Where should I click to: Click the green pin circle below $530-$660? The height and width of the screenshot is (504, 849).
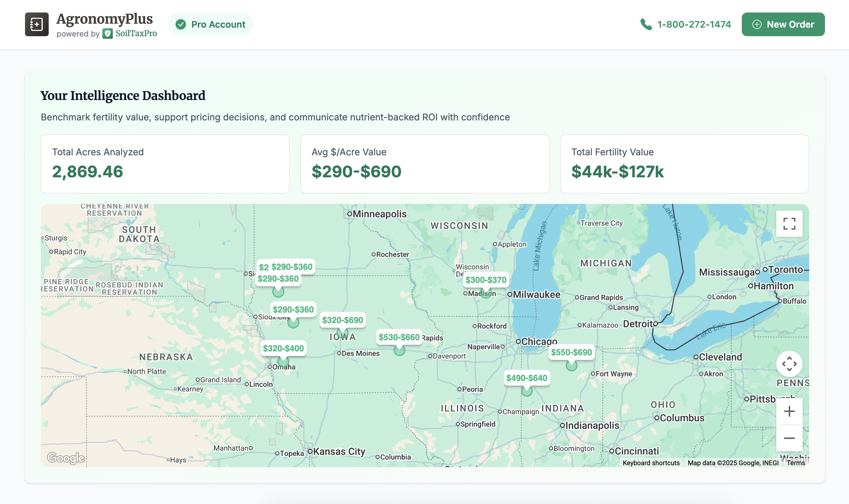(x=399, y=350)
